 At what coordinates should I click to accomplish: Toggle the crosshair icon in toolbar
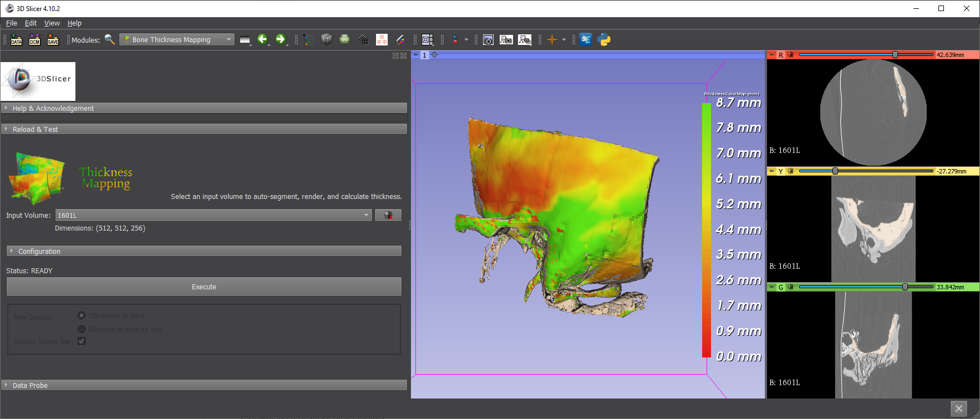552,39
